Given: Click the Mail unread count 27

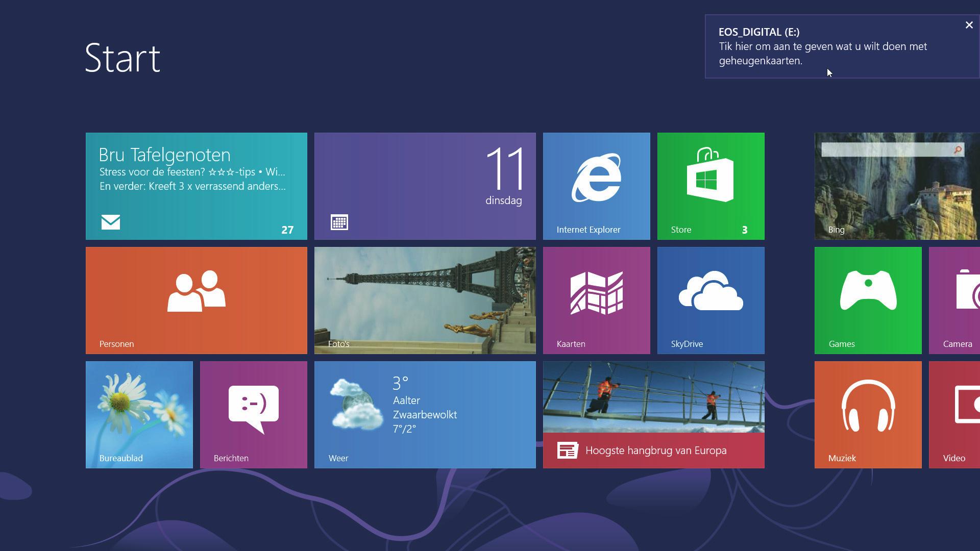Looking at the screenshot, I should (x=287, y=230).
